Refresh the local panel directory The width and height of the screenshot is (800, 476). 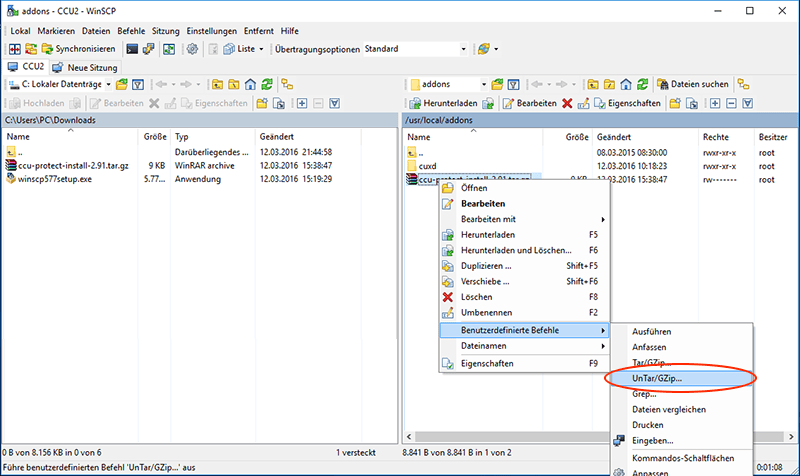point(267,84)
